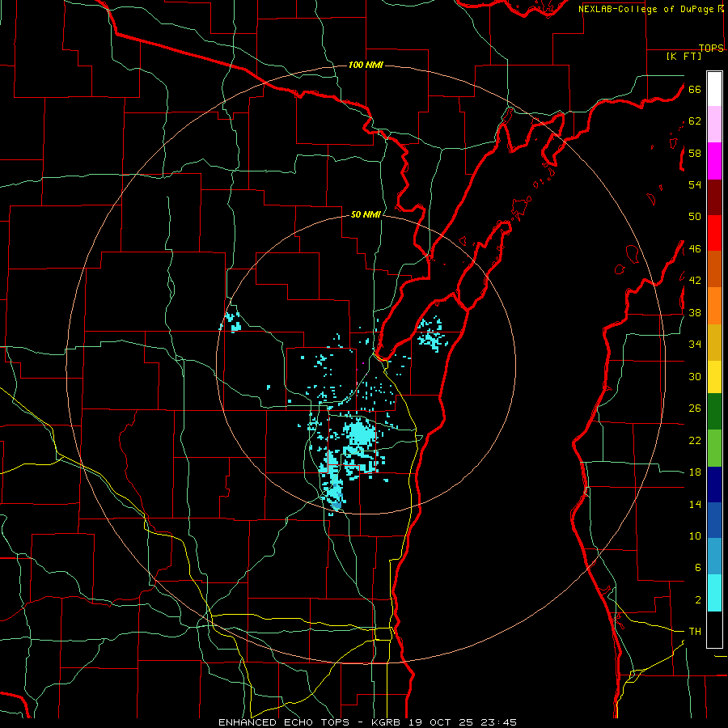The image size is (728, 728).
Task: Click the 50 NMI range ring label
Action: tap(366, 214)
